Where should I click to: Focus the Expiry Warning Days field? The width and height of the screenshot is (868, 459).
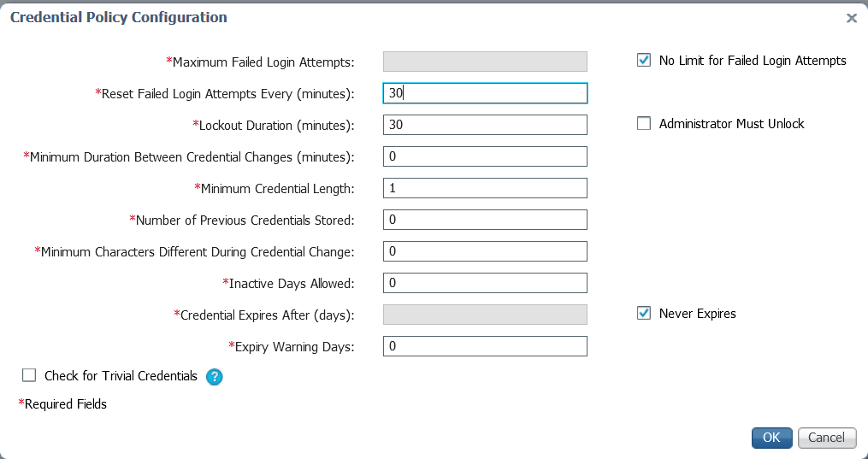click(485, 346)
